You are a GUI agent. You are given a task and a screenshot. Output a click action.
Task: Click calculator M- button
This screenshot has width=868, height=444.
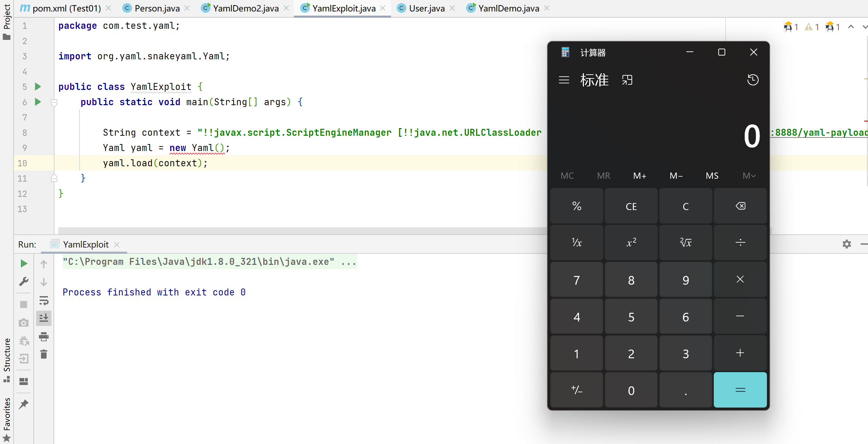click(x=676, y=176)
